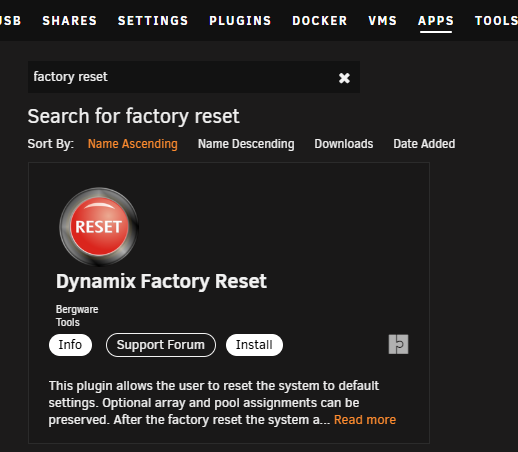Click the 'Search for factory reset' heading
Screen dimensions: 518x452
click(133, 116)
